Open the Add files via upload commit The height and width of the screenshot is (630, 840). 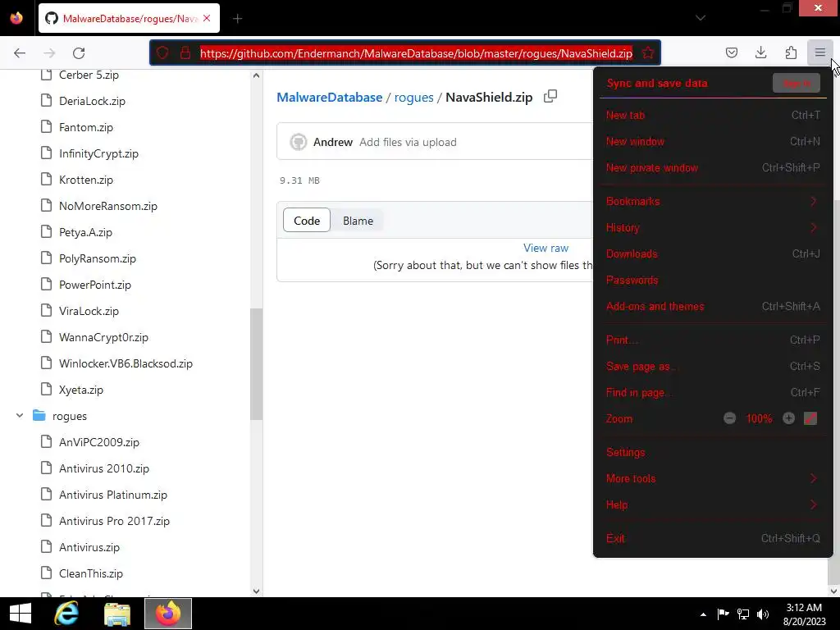click(x=408, y=142)
